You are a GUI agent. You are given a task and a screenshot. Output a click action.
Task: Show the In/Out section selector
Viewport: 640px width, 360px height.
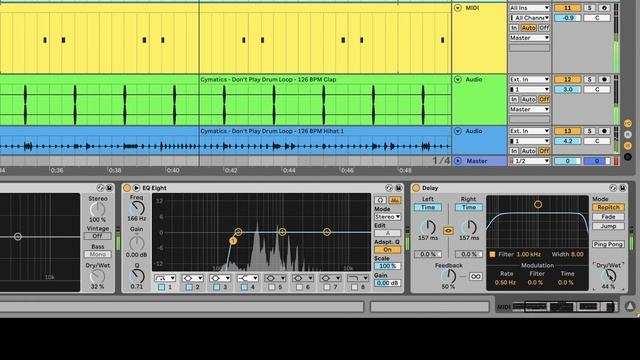click(x=628, y=123)
